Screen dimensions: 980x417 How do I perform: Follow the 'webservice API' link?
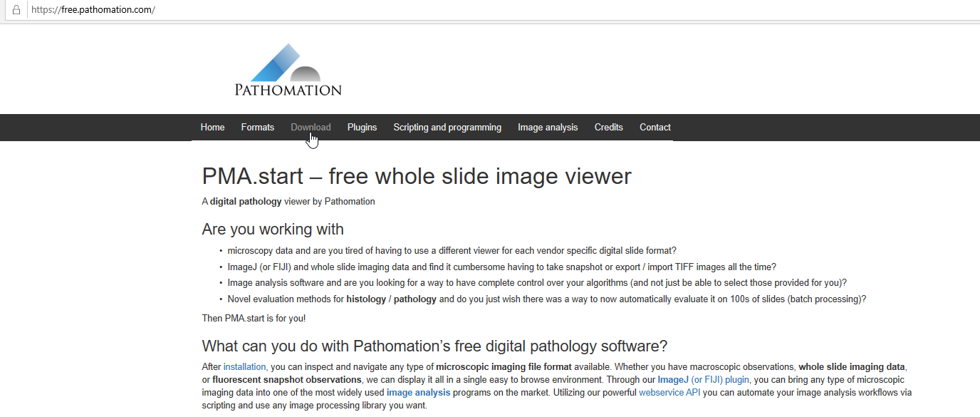coord(669,393)
